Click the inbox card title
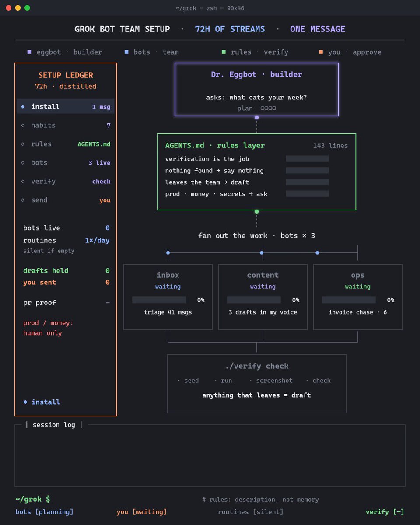The width and height of the screenshot is (420, 525). click(168, 275)
